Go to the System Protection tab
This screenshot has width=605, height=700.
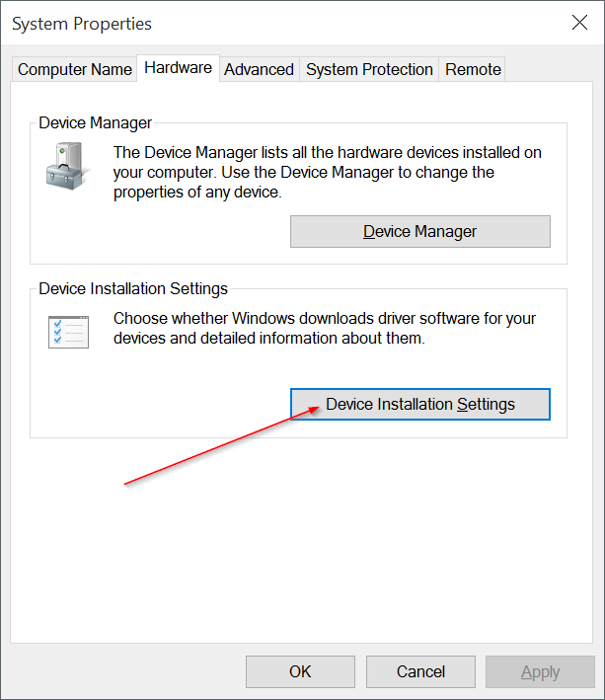click(369, 69)
